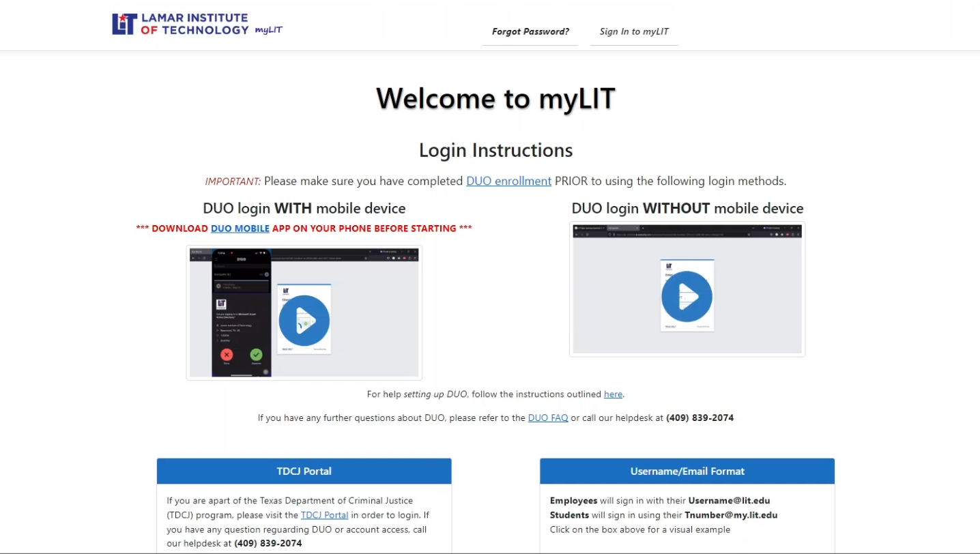This screenshot has width=980, height=554.
Task: Click 'Click on the box above for a visual example'
Action: (x=640, y=529)
